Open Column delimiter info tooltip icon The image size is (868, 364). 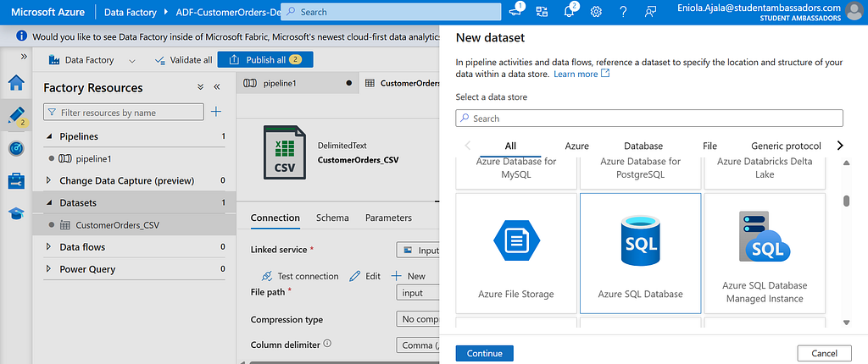click(x=327, y=344)
